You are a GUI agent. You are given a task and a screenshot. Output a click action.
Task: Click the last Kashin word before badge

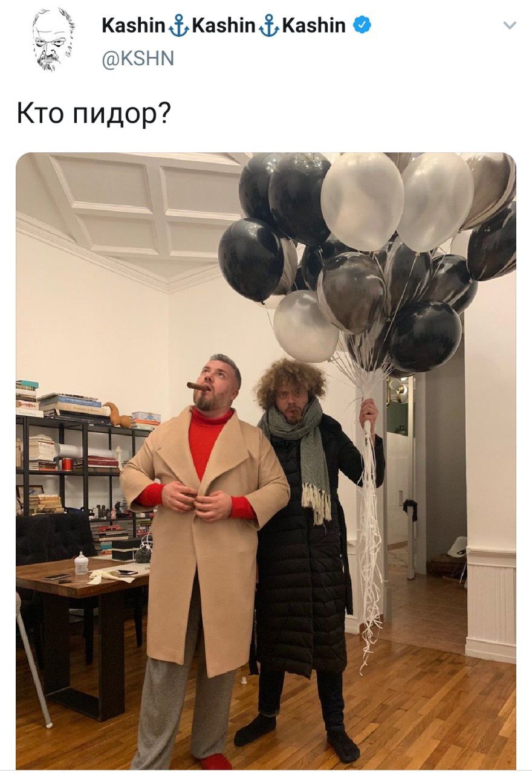314,25
